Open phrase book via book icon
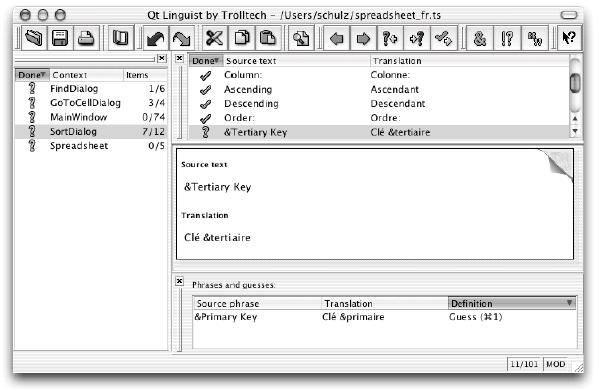Screen dimensions: 599x391 pos(121,38)
